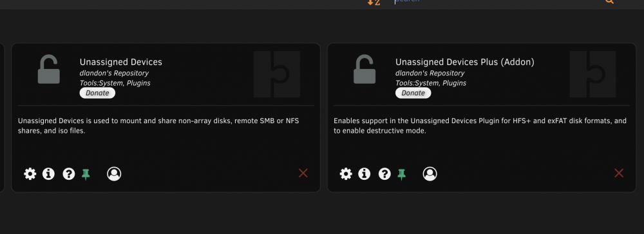This screenshot has height=234, width=644.
Task: Click Tools:System, Plugins on Unassigned Devices card
Action: point(115,83)
